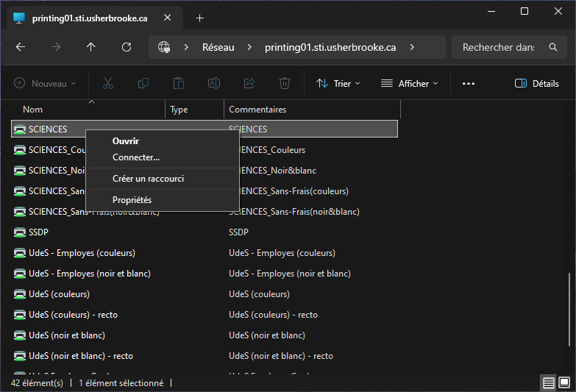Click the printing01.sti.usherbrooke.ca breadcrumb

coord(330,47)
